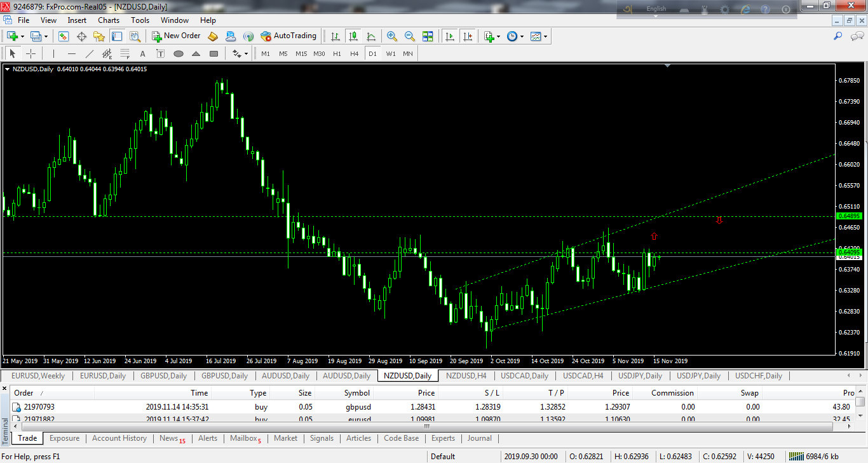
Task: Select the text label tool
Action: coord(160,53)
